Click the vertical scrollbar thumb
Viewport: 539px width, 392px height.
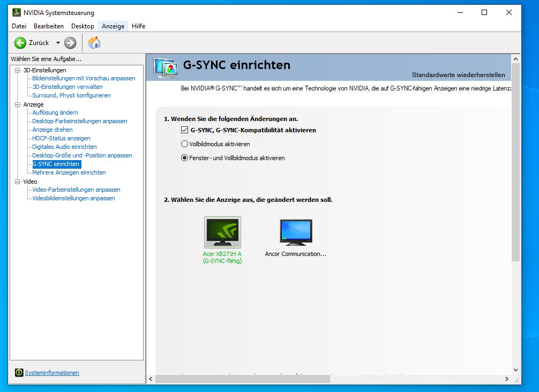pyautogui.click(x=515, y=162)
